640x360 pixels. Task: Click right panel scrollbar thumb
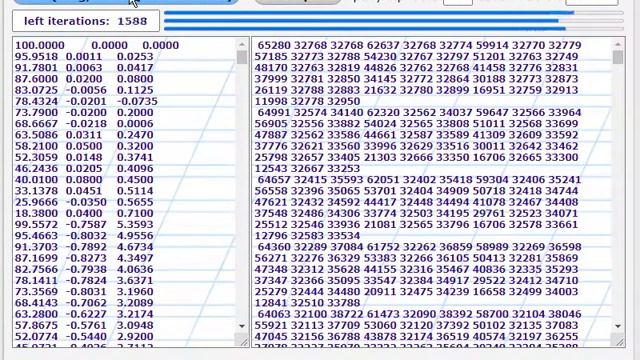click(x=618, y=57)
